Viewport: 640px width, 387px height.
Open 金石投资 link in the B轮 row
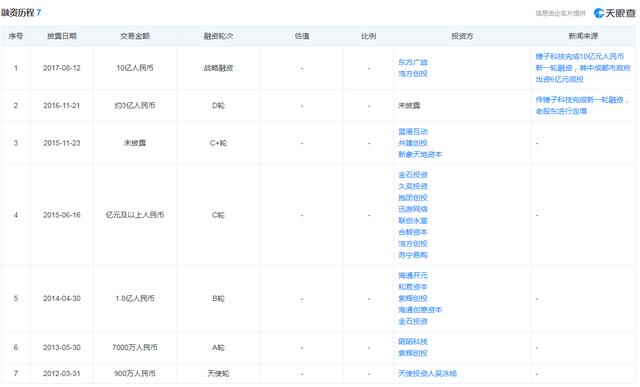click(413, 321)
